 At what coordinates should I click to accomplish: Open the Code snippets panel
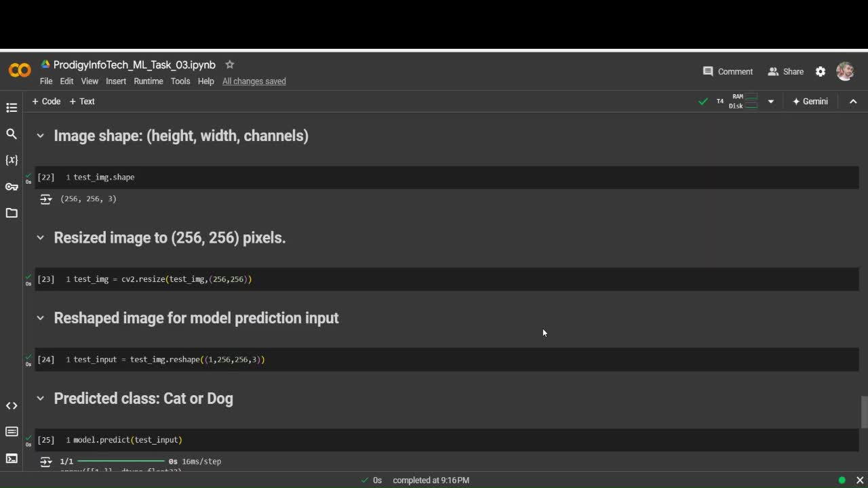coord(12,405)
